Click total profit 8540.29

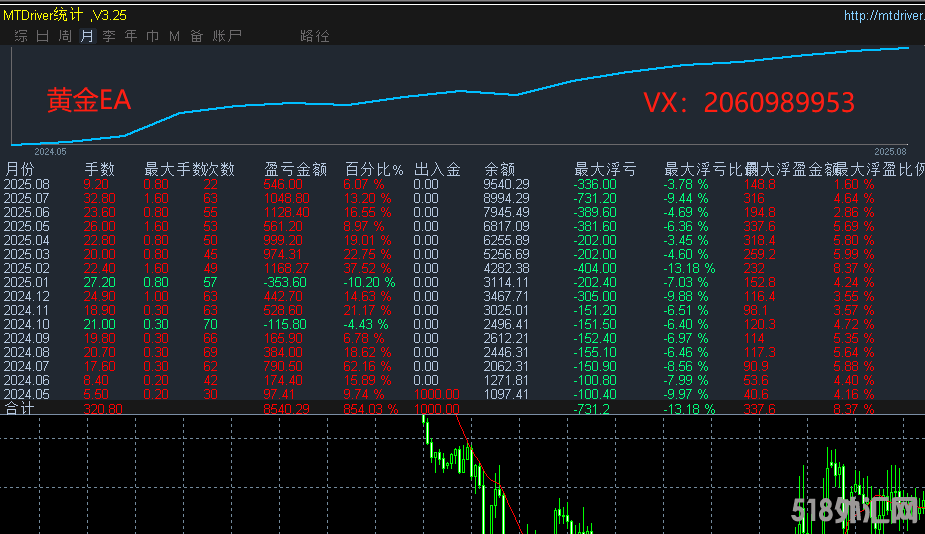point(286,408)
